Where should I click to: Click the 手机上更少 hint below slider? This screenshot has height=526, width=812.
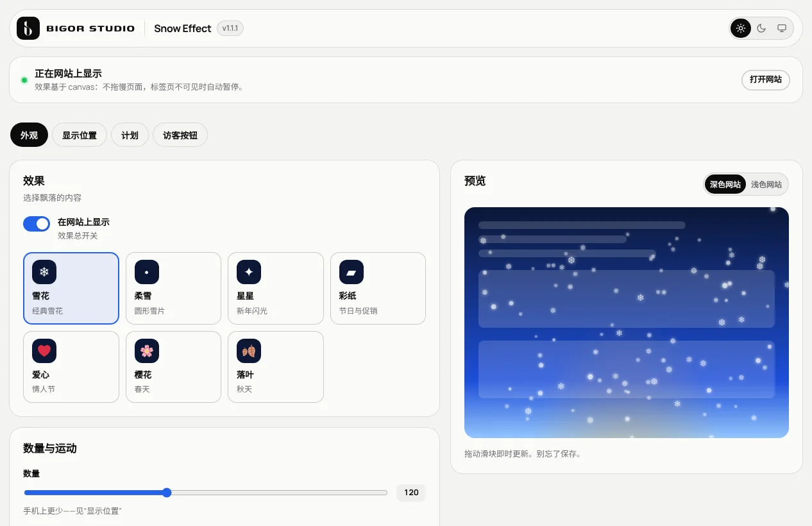point(72,511)
